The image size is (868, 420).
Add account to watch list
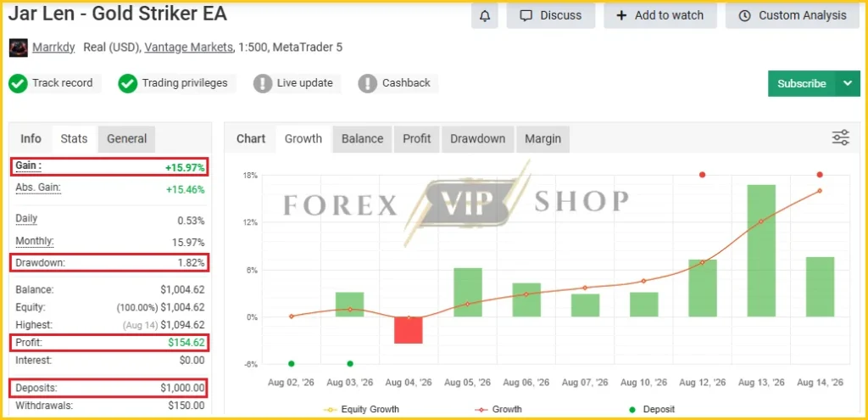(x=659, y=15)
